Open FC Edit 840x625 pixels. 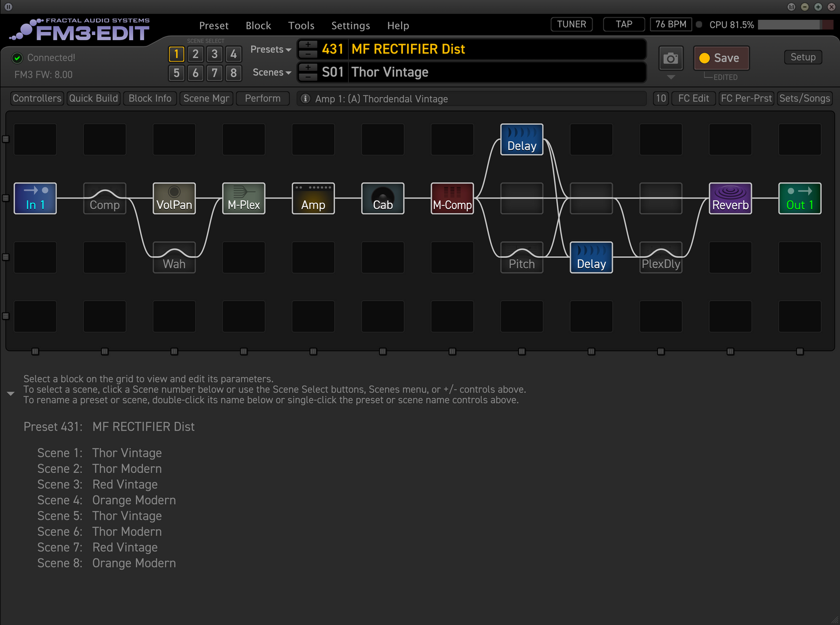coord(694,99)
